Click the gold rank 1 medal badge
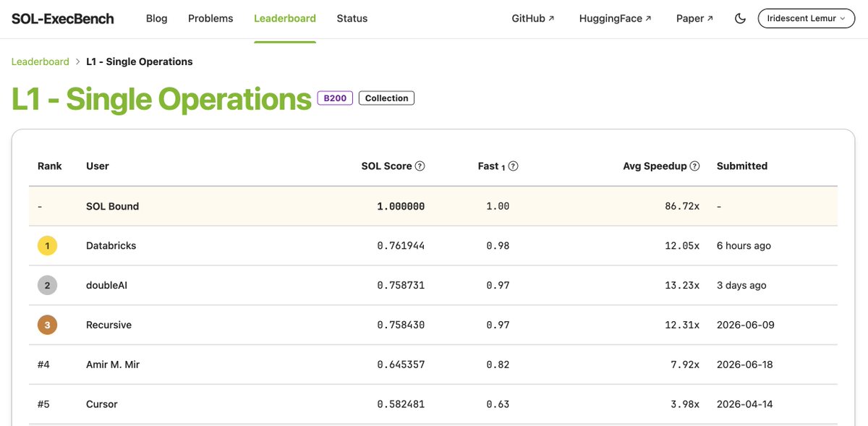 47,246
